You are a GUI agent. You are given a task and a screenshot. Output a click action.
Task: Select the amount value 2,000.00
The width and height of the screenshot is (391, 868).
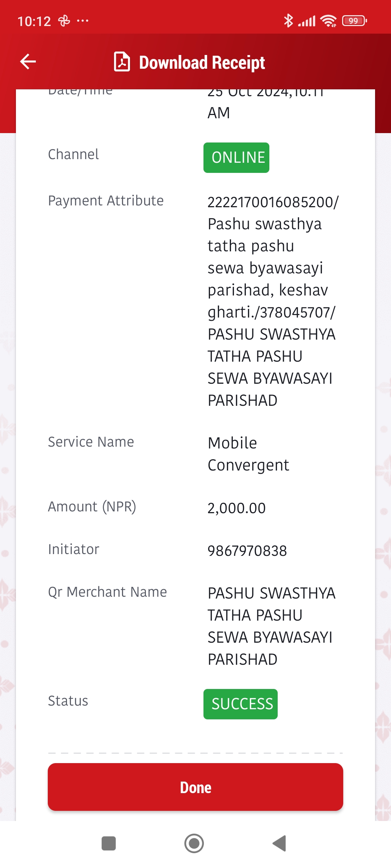point(236,508)
